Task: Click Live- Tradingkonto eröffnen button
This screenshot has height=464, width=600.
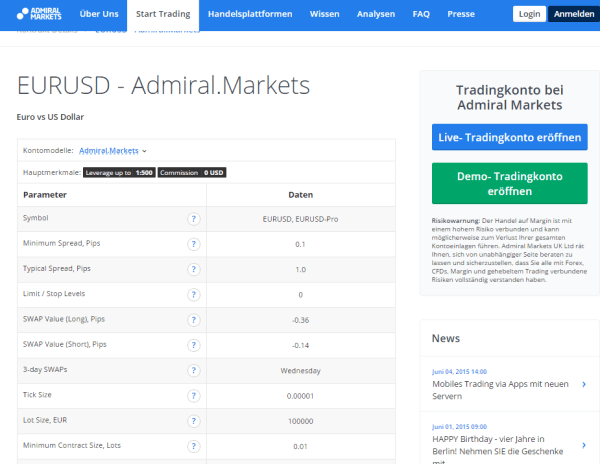Action: pos(510,137)
